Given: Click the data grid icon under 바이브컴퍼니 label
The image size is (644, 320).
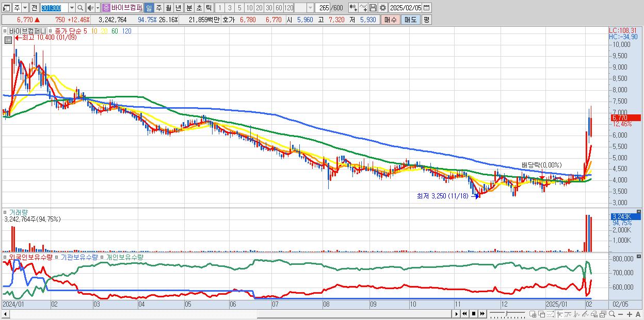Looking at the screenshot, I should [x=8, y=40].
